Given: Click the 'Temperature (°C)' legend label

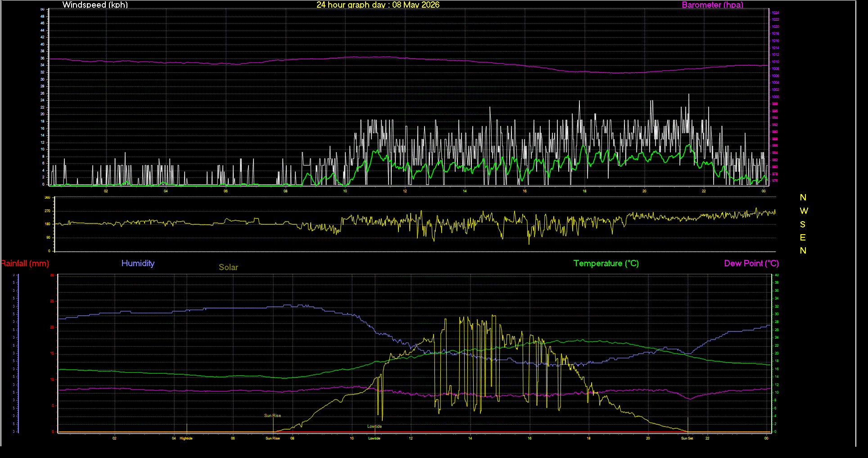Looking at the screenshot, I should coord(606,263).
